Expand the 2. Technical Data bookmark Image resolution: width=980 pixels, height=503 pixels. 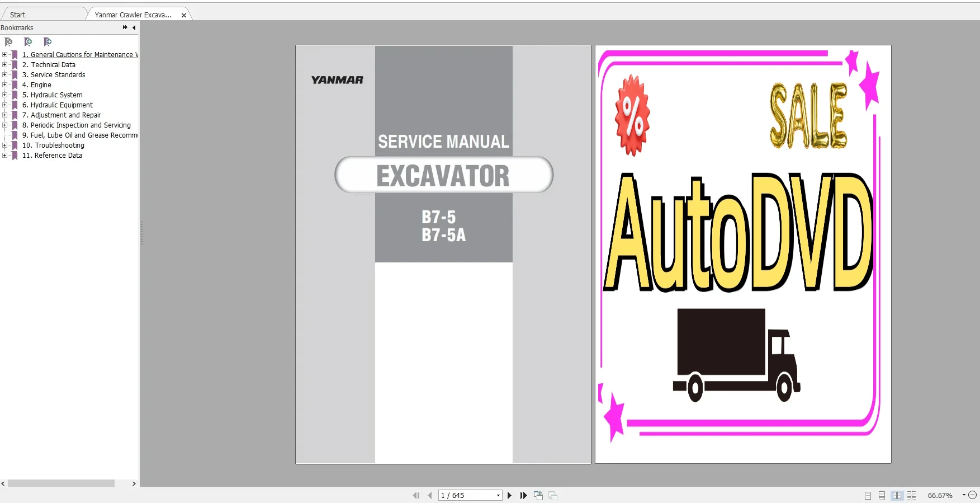[5, 65]
